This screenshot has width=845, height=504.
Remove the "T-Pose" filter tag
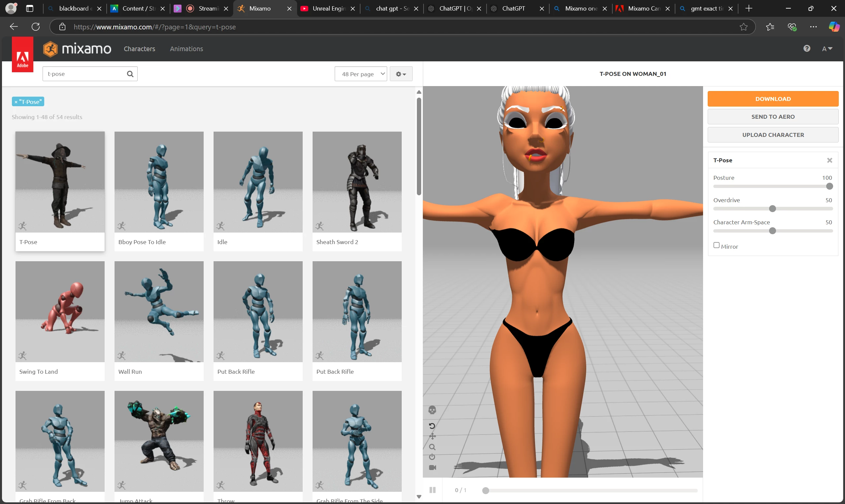pos(16,102)
